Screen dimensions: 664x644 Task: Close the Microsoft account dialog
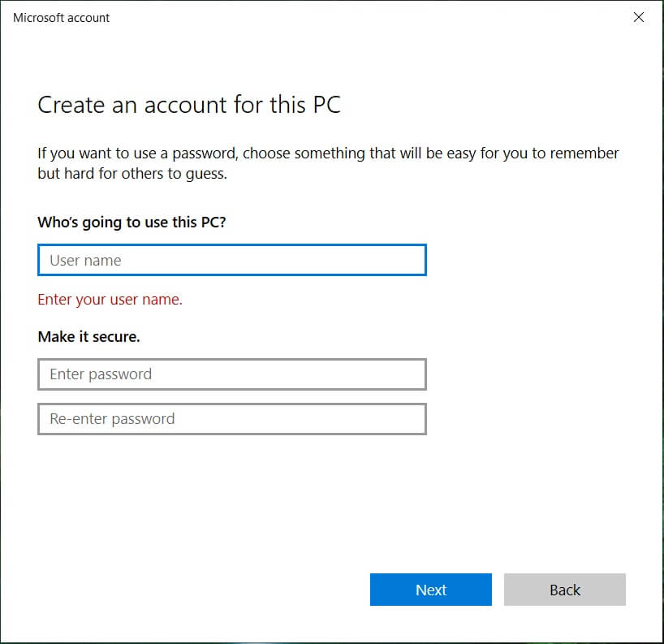click(x=639, y=17)
